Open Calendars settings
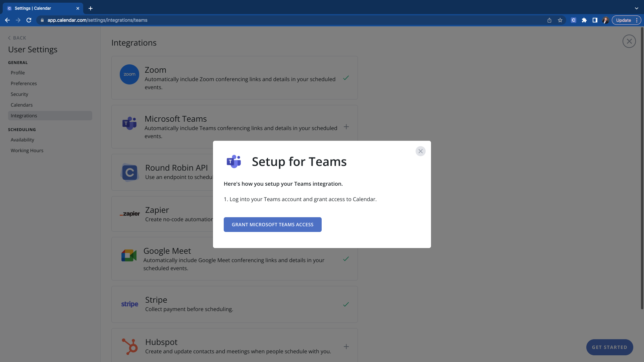Viewport: 644px width, 362px height. pos(22,105)
